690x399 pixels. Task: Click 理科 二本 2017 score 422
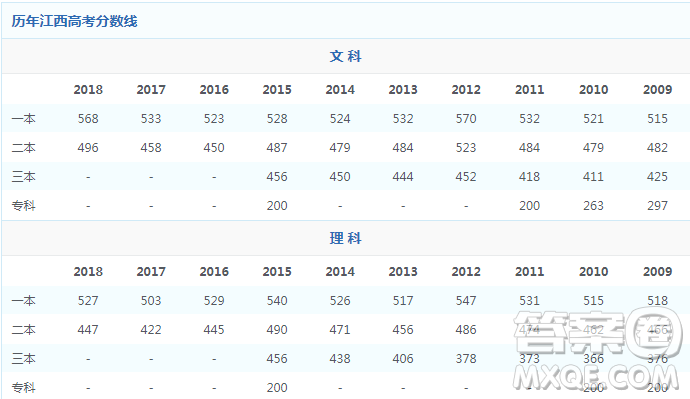click(151, 329)
